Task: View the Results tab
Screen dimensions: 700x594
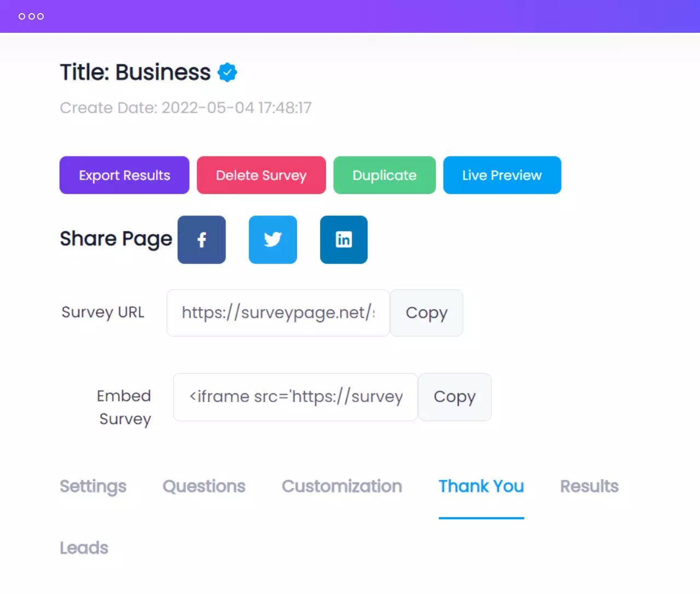Action: point(589,486)
